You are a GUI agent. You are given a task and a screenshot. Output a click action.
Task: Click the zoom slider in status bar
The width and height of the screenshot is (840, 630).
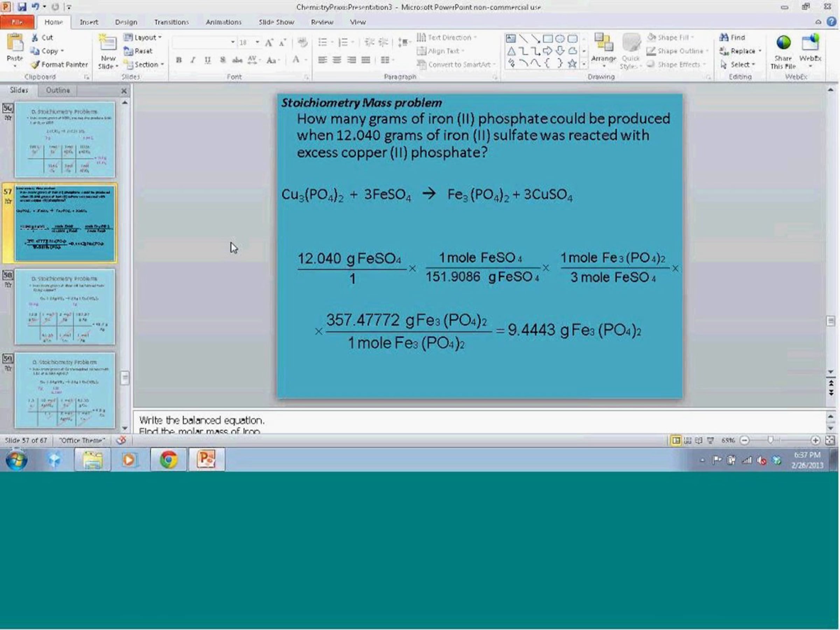(770, 441)
